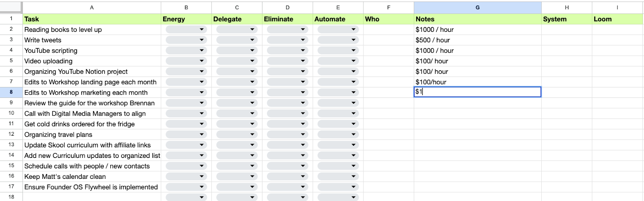
Task: Select the YouTube scripting cell
Action: [92, 50]
